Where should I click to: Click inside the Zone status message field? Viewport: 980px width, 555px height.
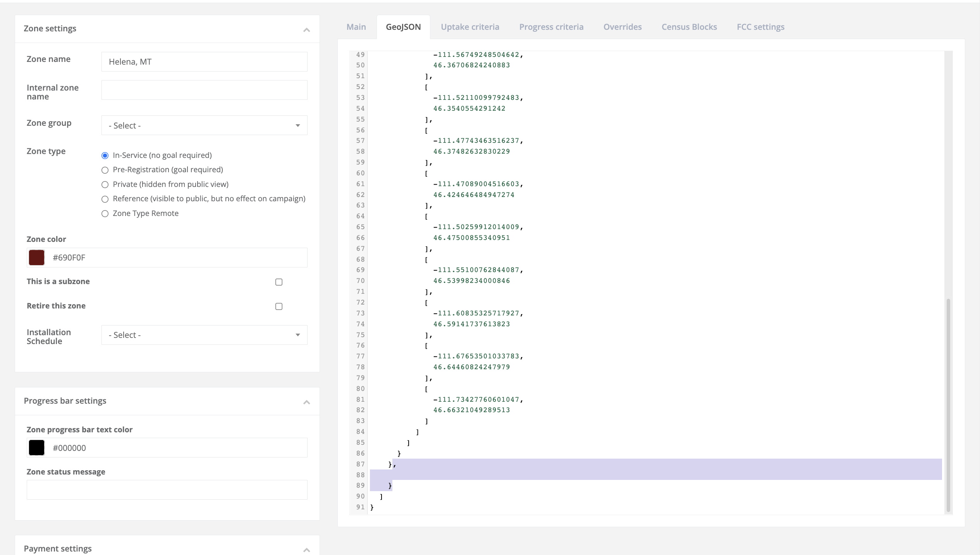point(167,489)
